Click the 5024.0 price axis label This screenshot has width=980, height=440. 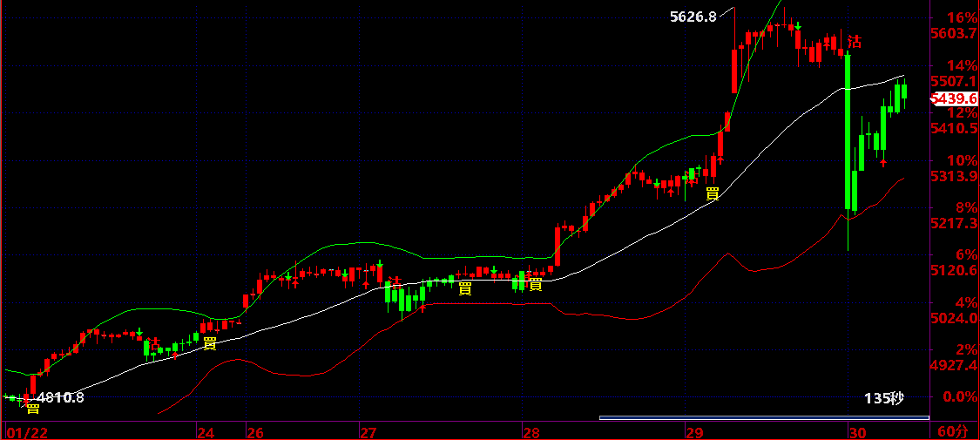tap(954, 318)
